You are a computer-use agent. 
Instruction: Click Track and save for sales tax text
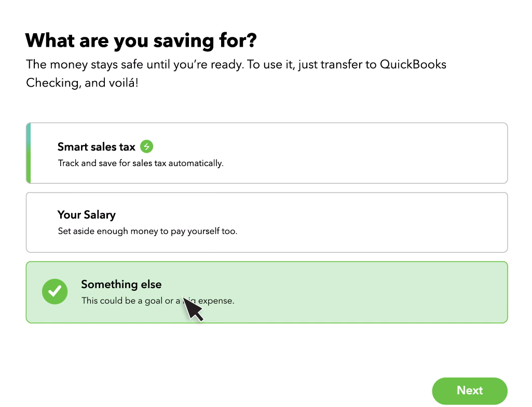click(140, 163)
